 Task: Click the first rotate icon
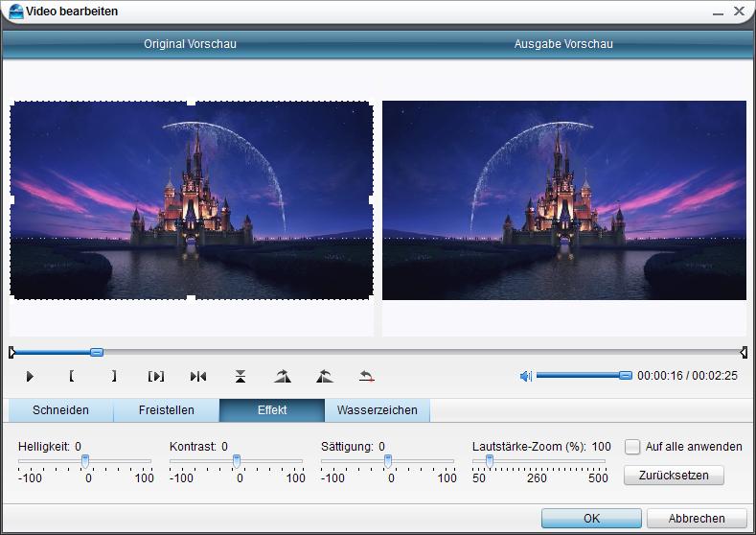point(282,377)
